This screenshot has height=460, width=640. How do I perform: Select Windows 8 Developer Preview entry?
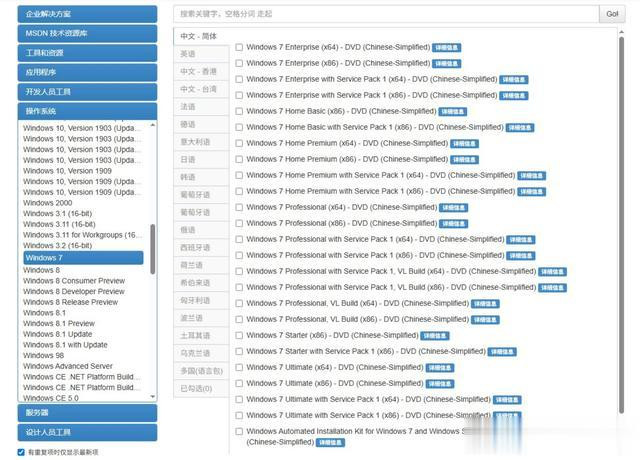click(74, 291)
